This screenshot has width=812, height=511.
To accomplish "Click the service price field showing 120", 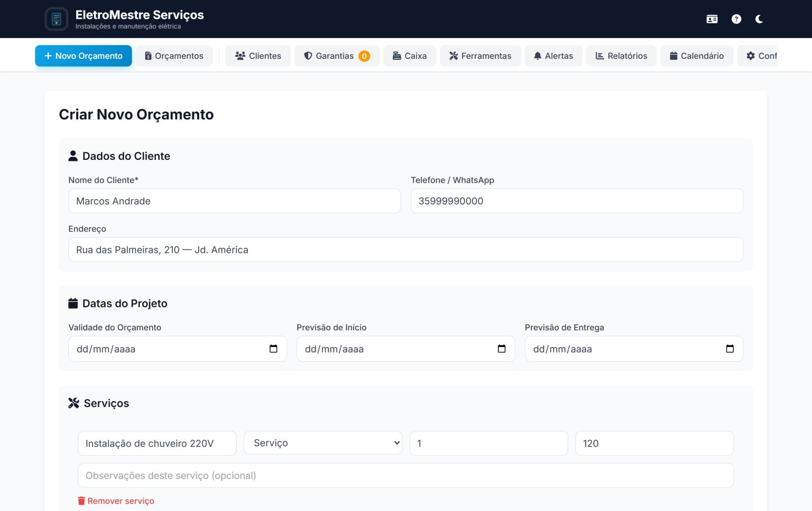I will pyautogui.click(x=655, y=444).
